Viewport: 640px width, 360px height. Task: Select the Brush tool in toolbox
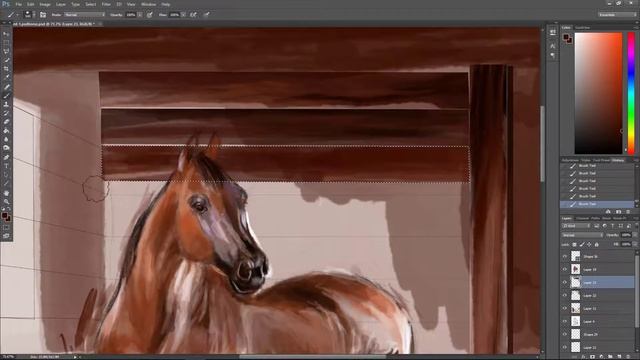point(6,96)
